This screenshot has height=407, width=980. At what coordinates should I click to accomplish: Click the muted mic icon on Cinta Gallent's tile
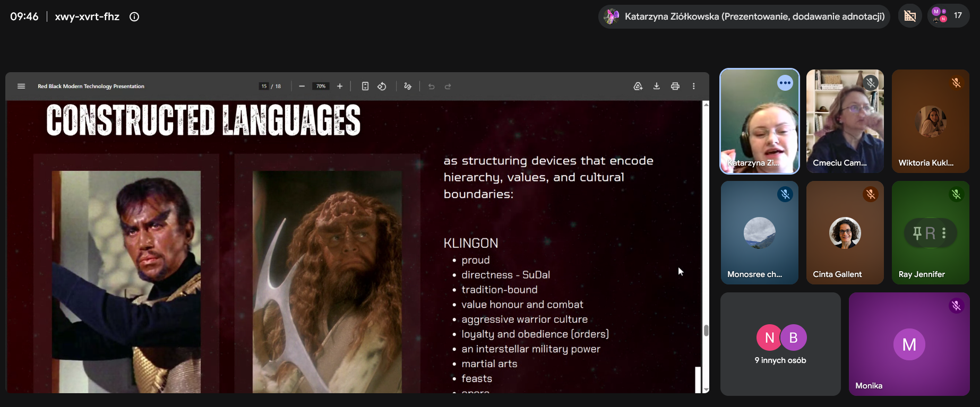tap(871, 194)
